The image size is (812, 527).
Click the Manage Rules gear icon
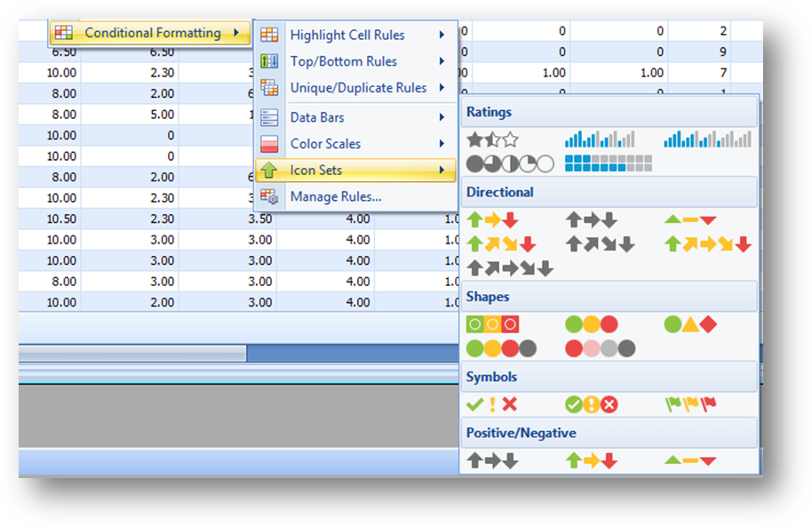tap(269, 196)
